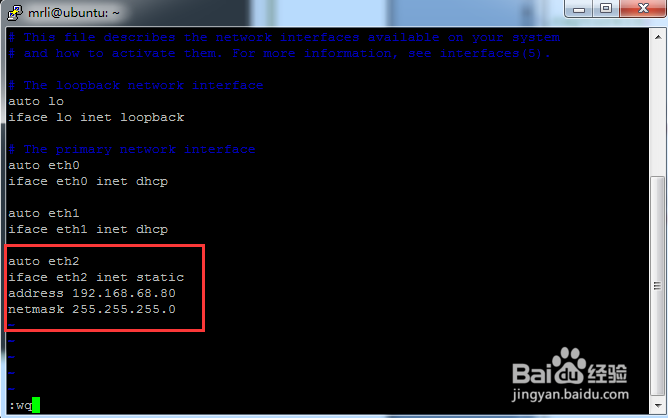Click the jingyan.baidu.com watermark link
The width and height of the screenshot is (668, 418).
[570, 395]
